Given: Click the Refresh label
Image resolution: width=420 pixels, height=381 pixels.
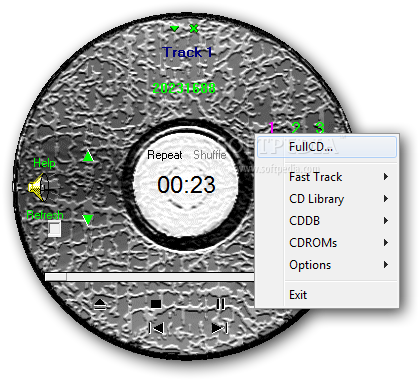Looking at the screenshot, I should tap(45, 215).
